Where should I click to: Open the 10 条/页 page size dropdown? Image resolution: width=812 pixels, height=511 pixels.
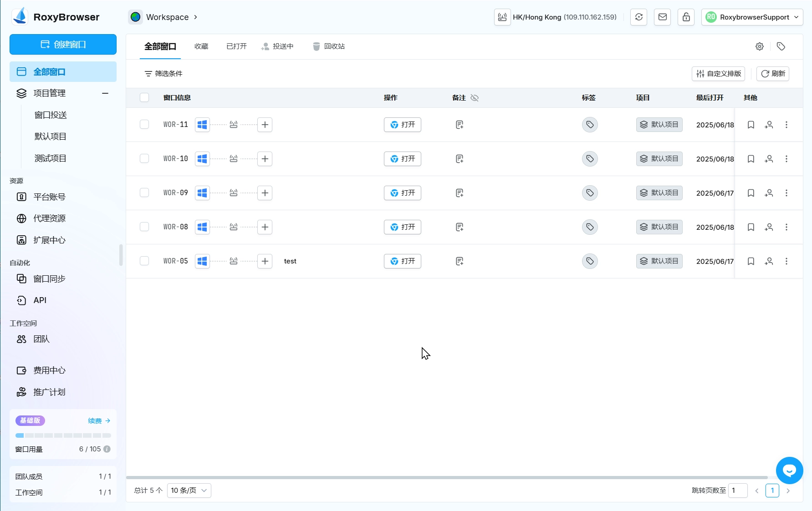189,491
